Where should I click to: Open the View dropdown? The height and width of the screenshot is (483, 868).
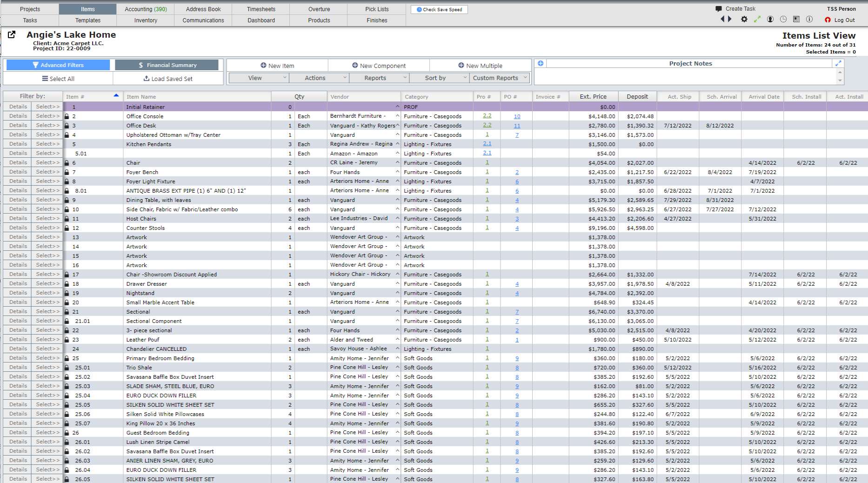tap(259, 78)
